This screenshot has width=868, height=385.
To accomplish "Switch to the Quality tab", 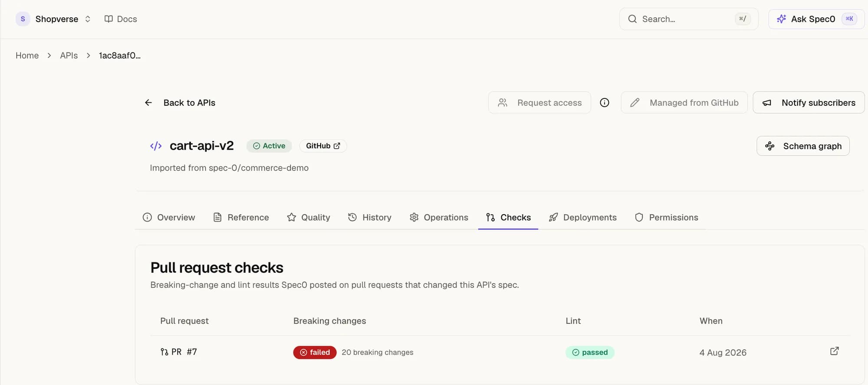I will coord(309,217).
